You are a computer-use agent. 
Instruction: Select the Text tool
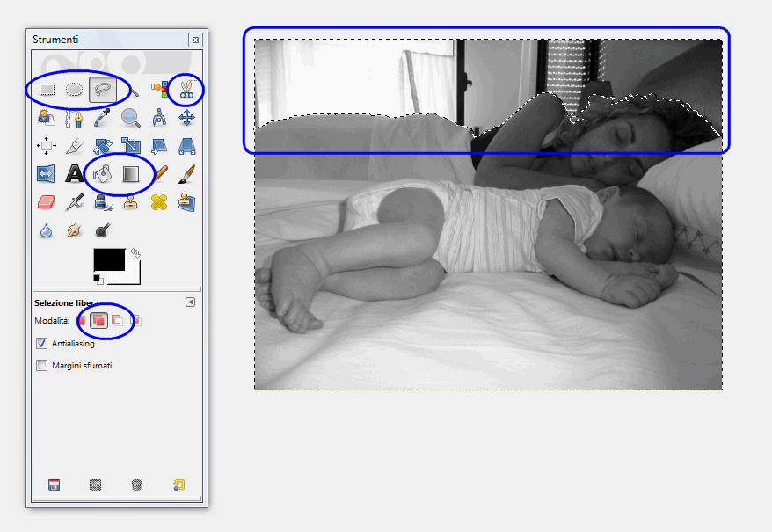click(x=75, y=173)
